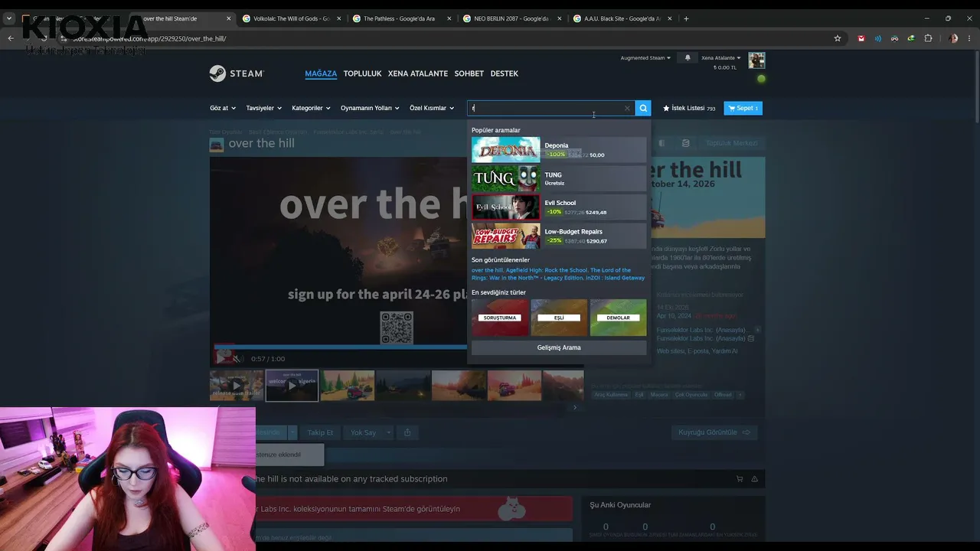
Task: Click the Chrome profile avatar
Action: tap(952, 38)
